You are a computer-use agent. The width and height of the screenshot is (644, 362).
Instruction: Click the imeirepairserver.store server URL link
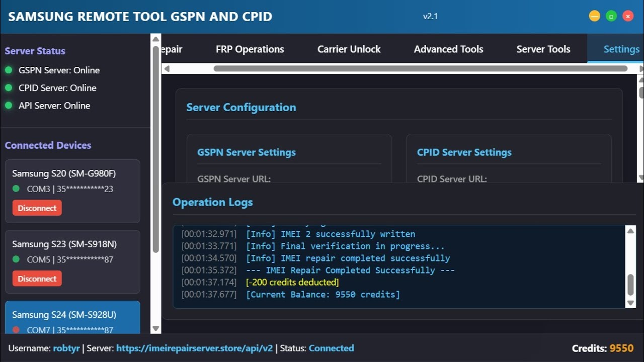195,348
